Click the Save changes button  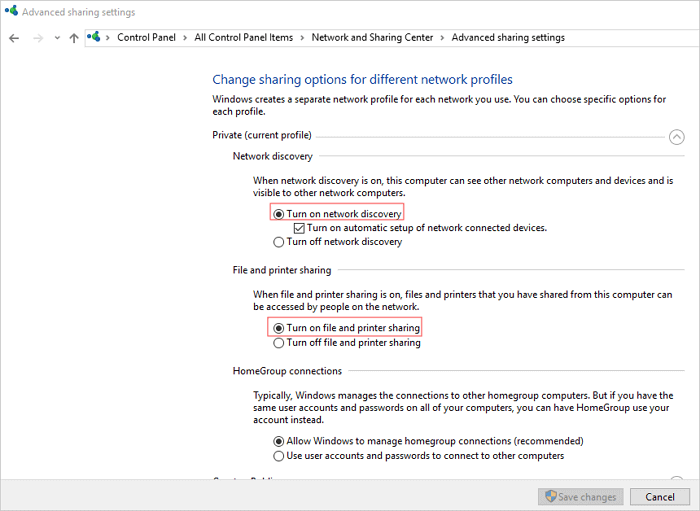581,497
